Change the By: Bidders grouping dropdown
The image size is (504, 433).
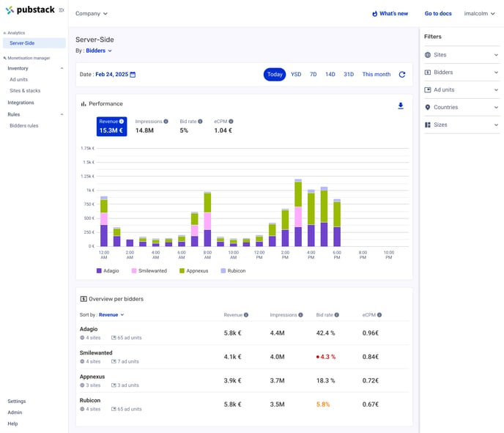(99, 51)
